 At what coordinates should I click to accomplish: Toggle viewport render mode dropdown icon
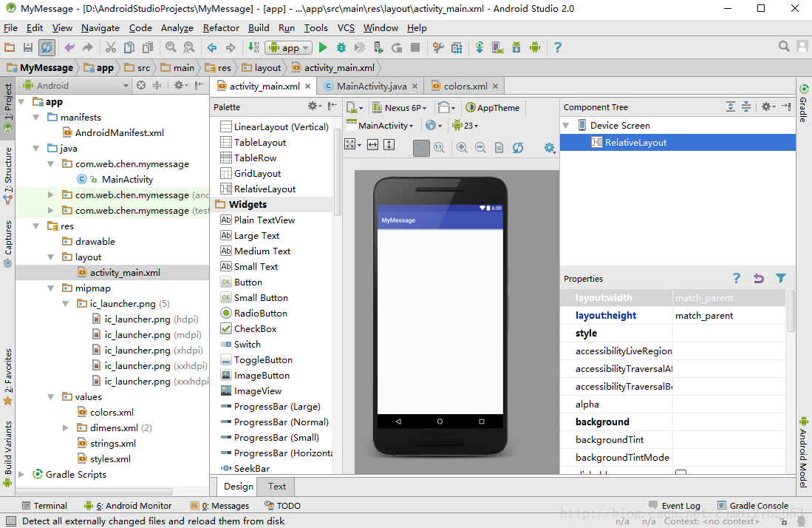tap(352, 144)
